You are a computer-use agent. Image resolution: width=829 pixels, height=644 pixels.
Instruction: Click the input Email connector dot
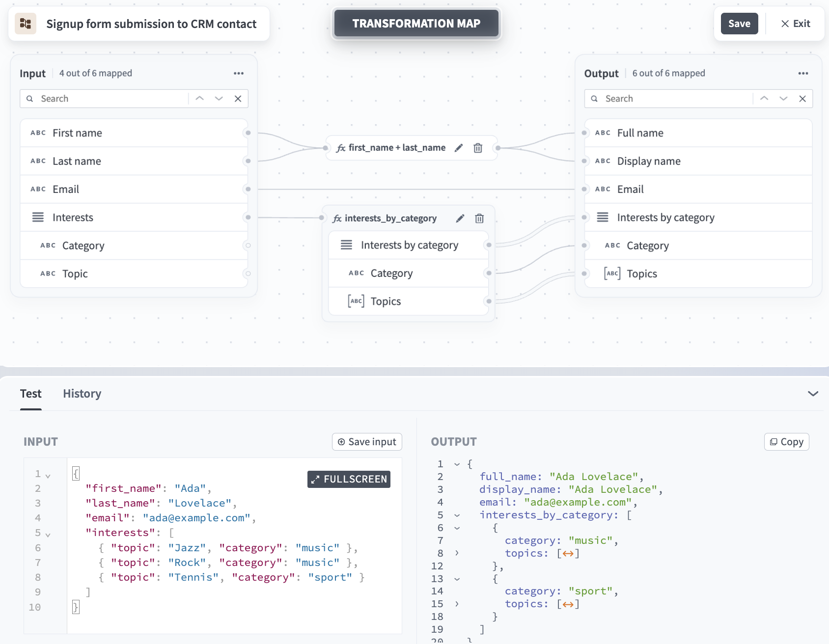[x=248, y=189]
